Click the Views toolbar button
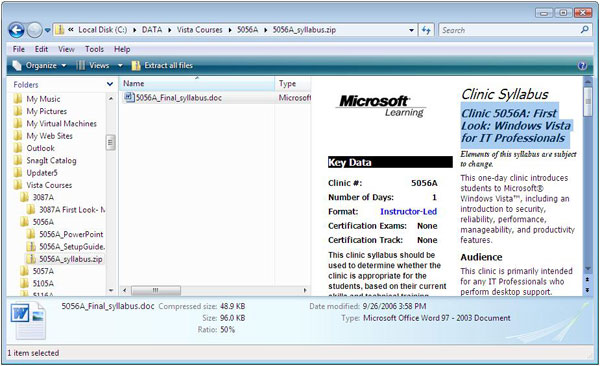This screenshot has width=600, height=366. click(93, 66)
